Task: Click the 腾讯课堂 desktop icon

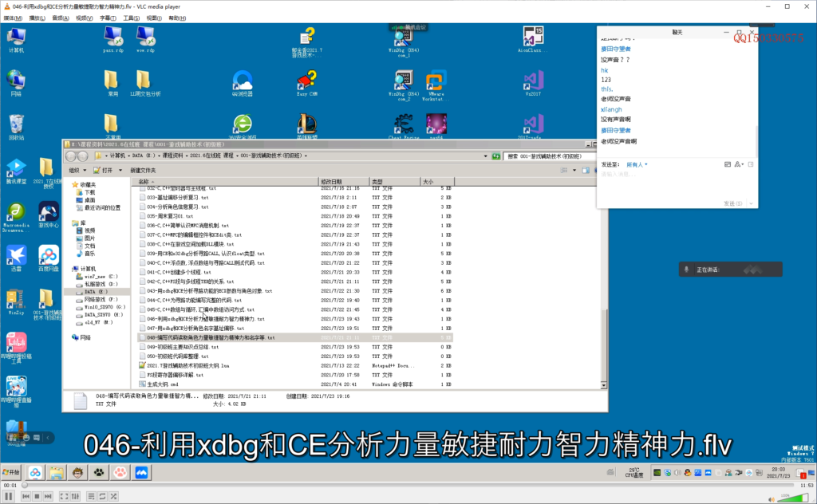Action: click(16, 171)
